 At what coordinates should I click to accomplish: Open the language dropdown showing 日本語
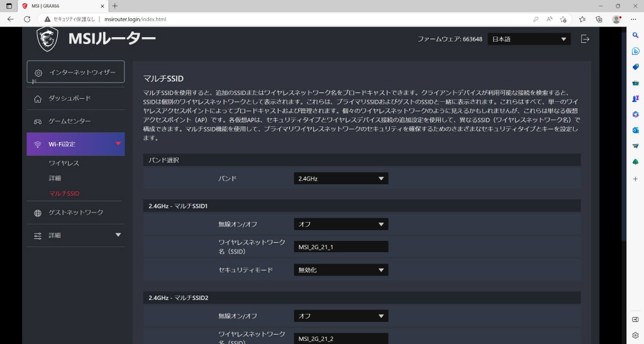(529, 39)
